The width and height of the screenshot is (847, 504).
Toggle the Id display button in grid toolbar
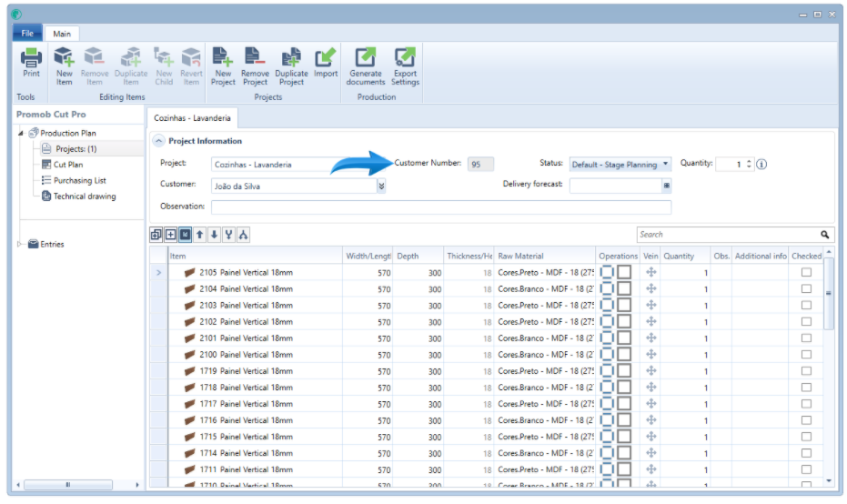point(186,235)
